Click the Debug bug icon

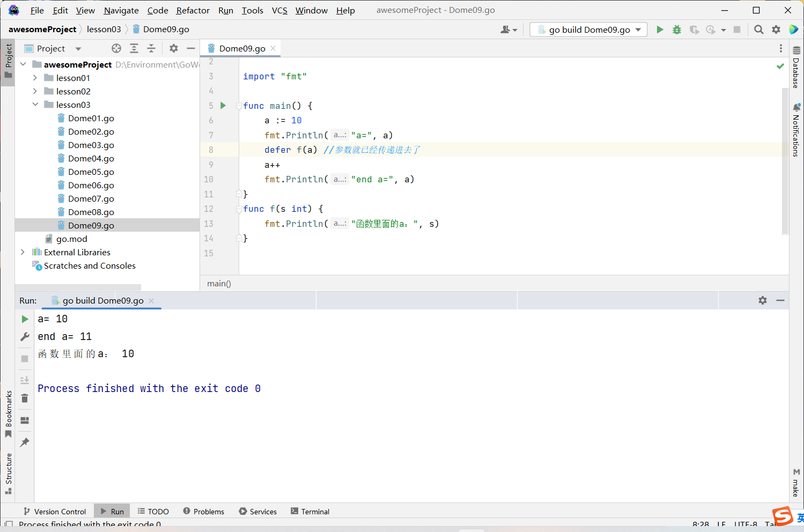point(677,29)
